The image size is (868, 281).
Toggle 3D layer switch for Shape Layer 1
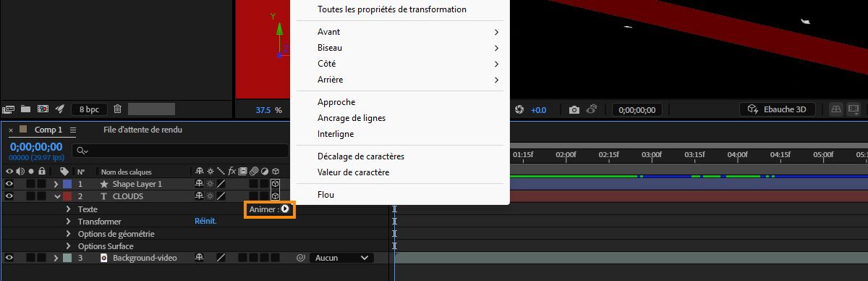pyautogui.click(x=275, y=184)
